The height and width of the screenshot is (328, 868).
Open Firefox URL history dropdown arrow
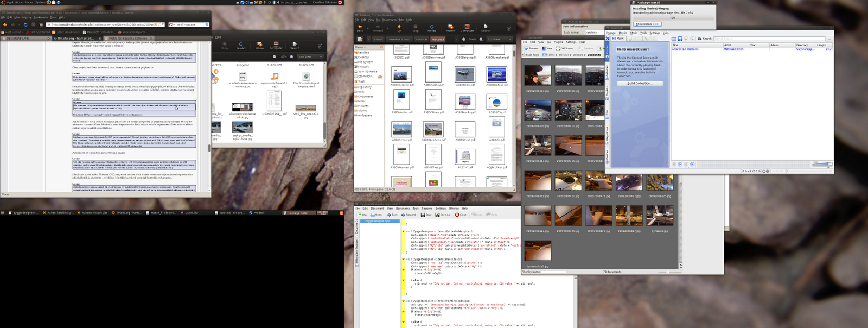click(x=163, y=24)
